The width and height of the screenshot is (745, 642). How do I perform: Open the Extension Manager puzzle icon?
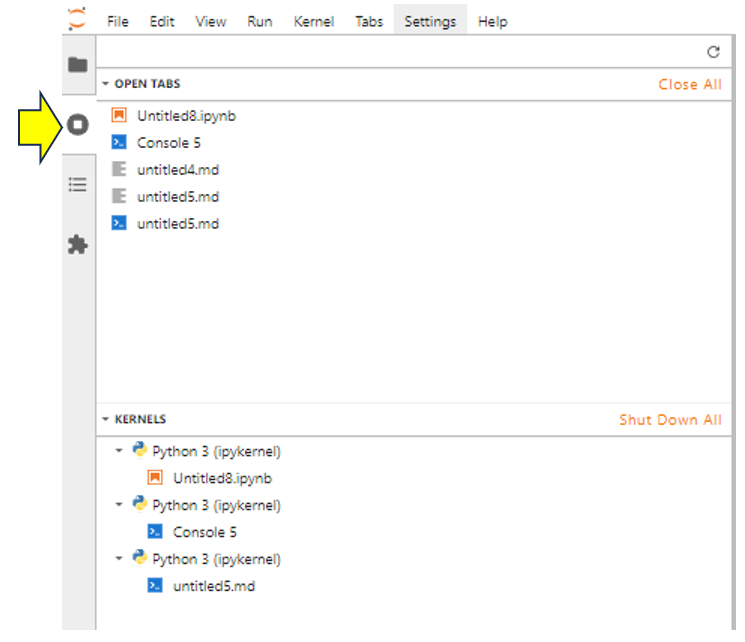tap(77, 245)
